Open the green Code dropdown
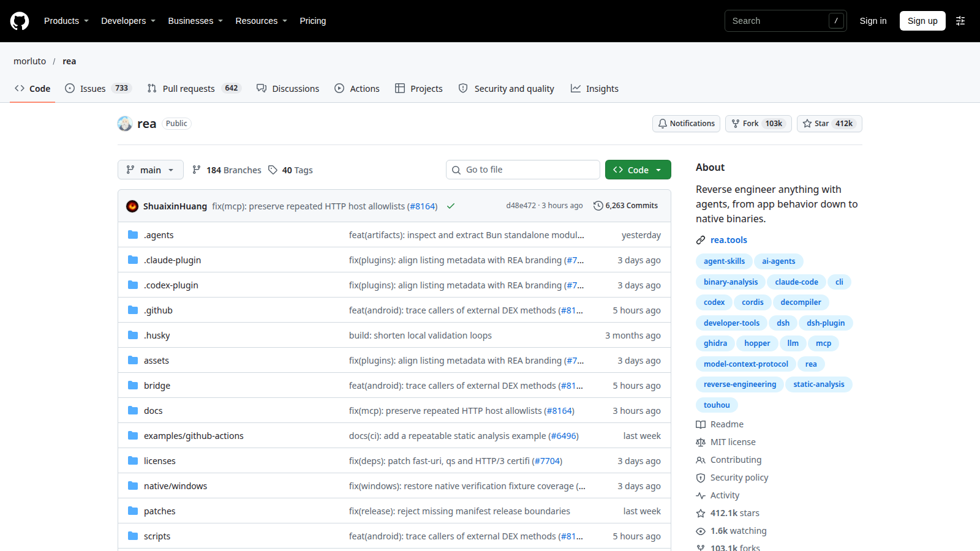Screen dimensions: 980x551 pos(638,170)
